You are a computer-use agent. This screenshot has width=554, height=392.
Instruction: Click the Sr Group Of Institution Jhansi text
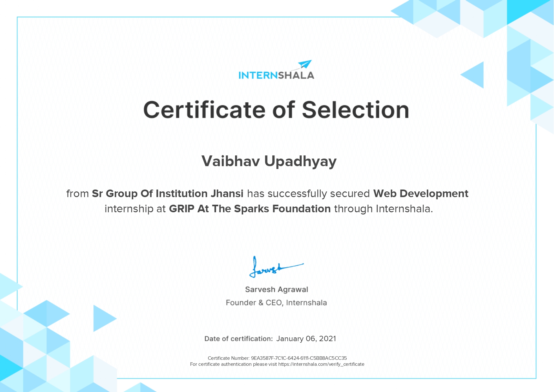pyautogui.click(x=167, y=193)
